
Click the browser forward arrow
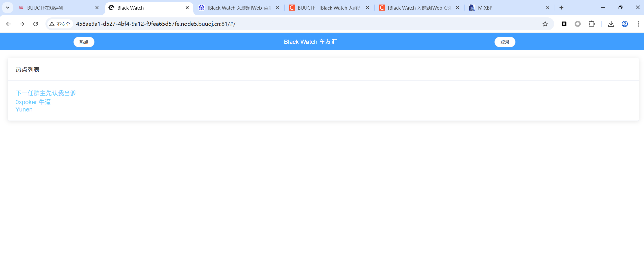tap(22, 24)
